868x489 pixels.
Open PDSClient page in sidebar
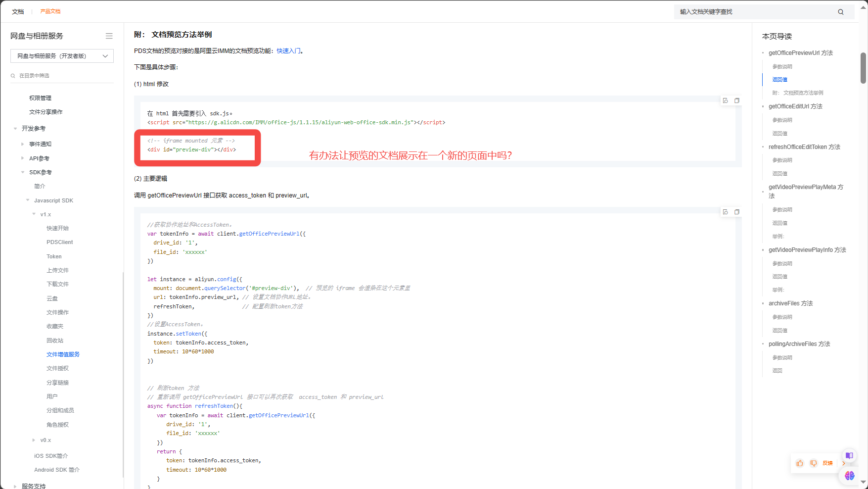tap(60, 242)
